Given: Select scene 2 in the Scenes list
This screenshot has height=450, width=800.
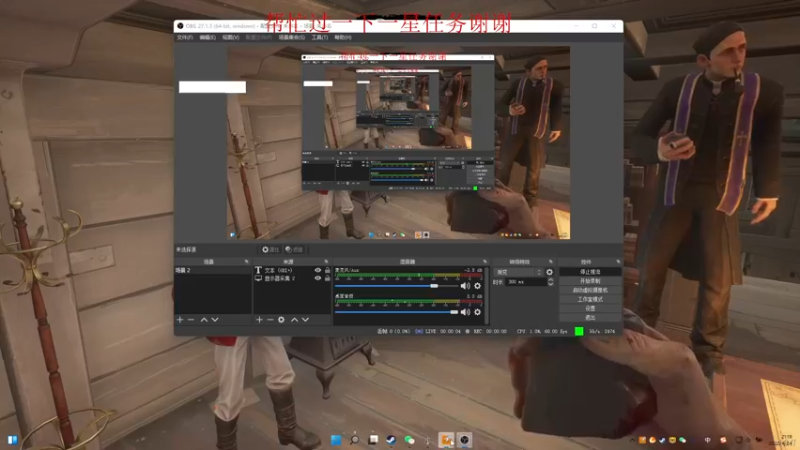Looking at the screenshot, I should click(213, 270).
